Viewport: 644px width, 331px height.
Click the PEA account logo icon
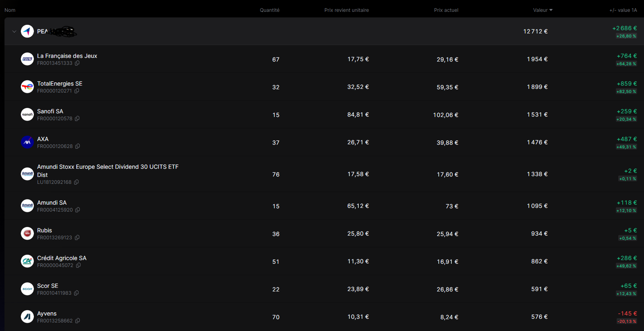[27, 31]
